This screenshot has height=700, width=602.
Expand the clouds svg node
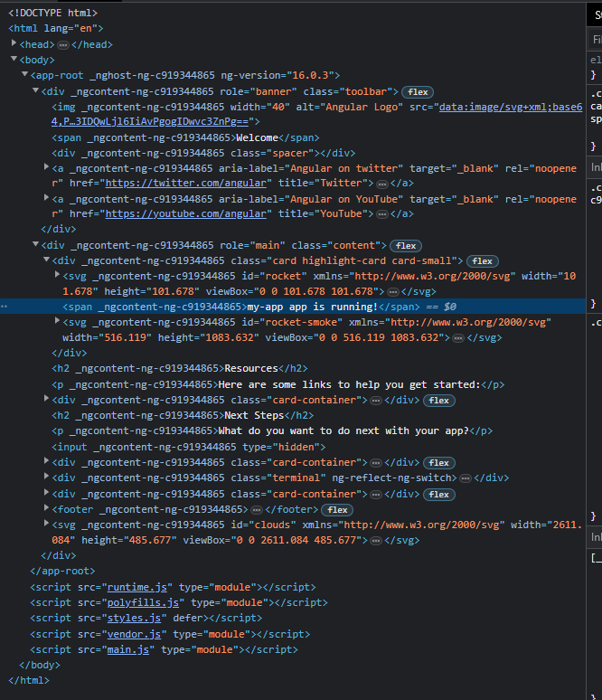tap(46, 524)
